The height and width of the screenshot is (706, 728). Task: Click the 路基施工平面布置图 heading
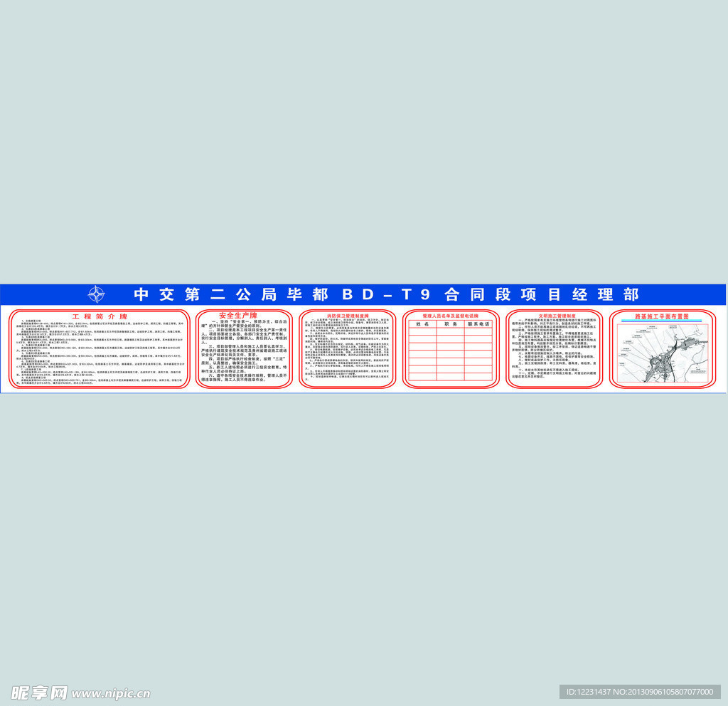click(662, 316)
